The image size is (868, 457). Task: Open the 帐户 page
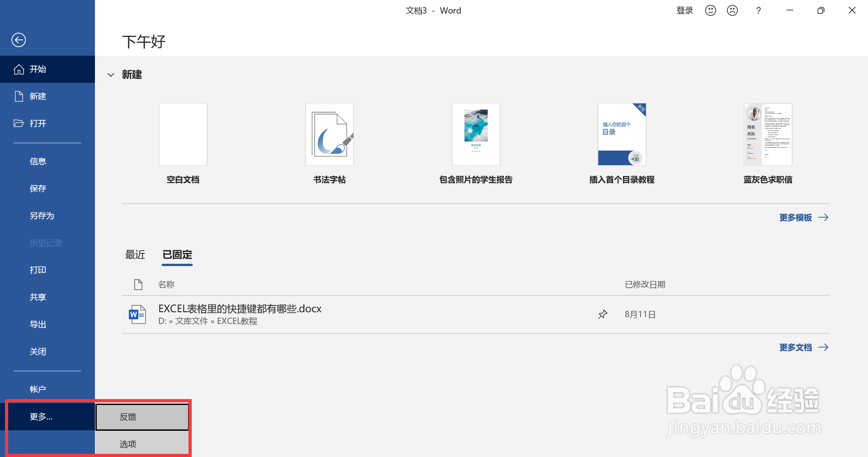47,389
